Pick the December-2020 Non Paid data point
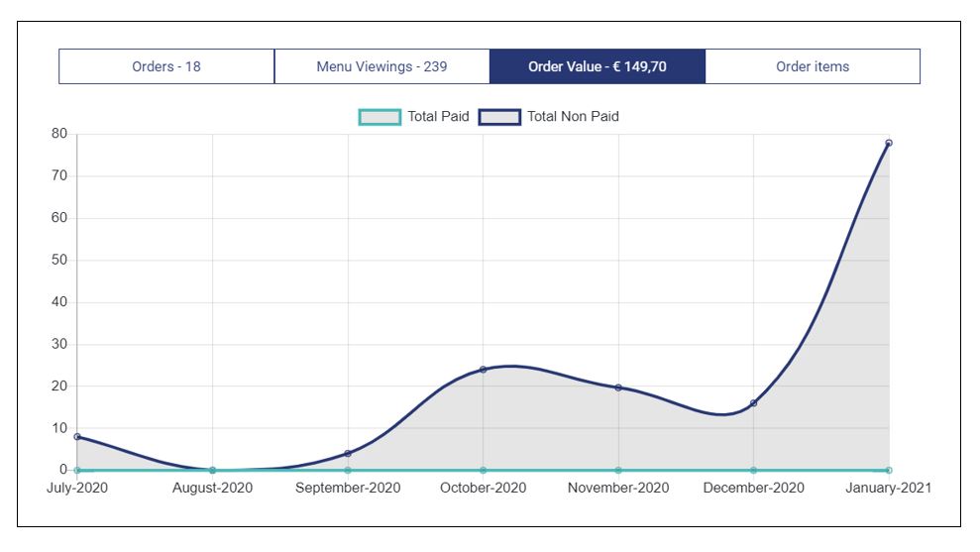980x552 pixels. tap(753, 403)
